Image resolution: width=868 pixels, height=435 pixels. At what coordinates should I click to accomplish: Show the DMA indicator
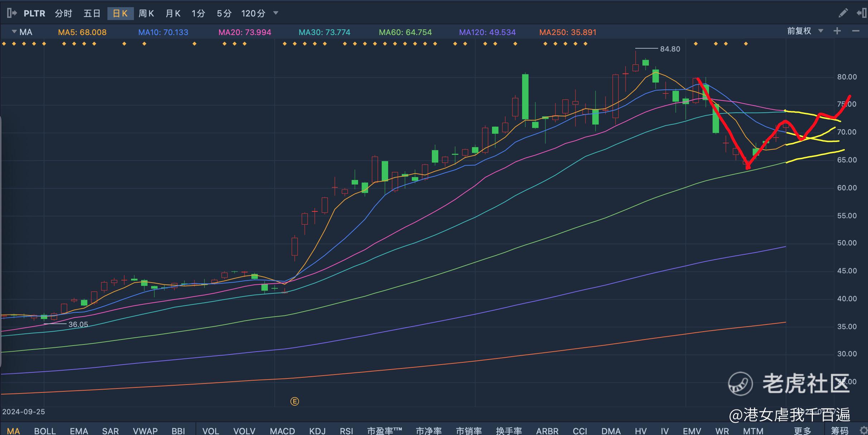[611, 431]
